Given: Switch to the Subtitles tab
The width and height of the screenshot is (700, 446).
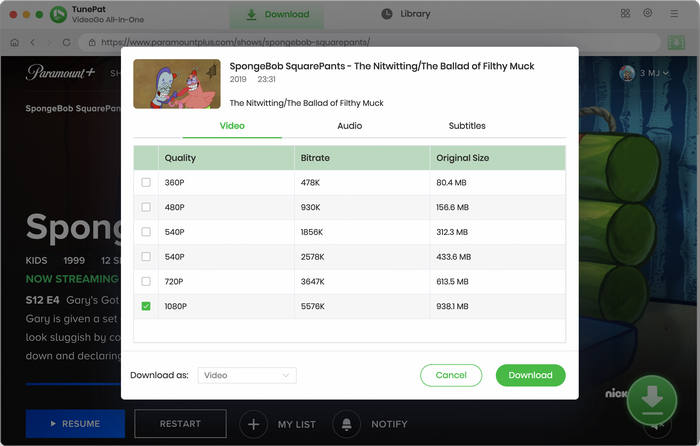Looking at the screenshot, I should (x=467, y=126).
